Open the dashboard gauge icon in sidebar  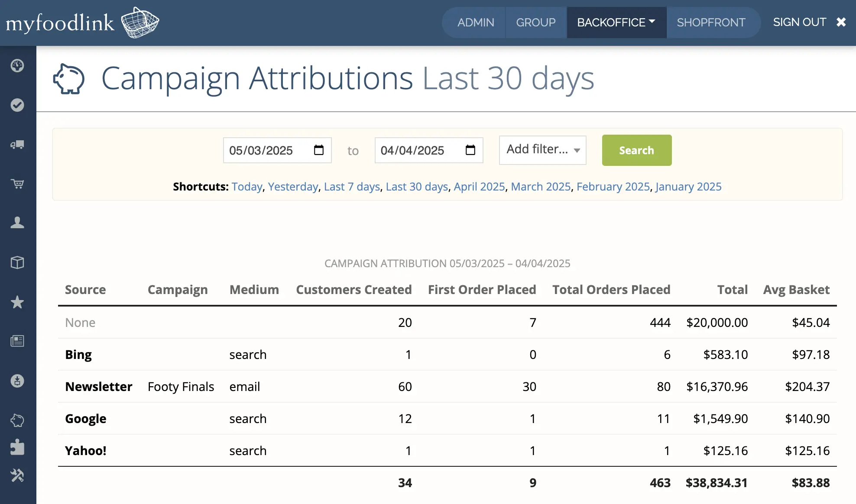point(17,66)
